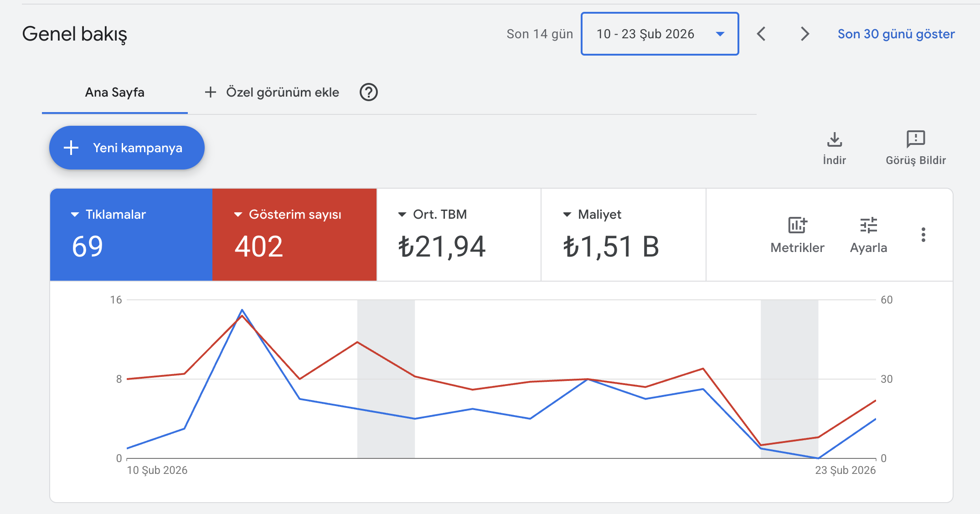Click the peak point on the blue clicks line

242,310
